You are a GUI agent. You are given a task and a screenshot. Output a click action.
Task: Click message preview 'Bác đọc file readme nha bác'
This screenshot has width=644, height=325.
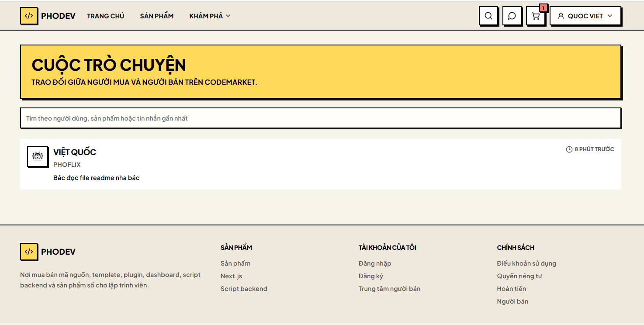(96, 178)
